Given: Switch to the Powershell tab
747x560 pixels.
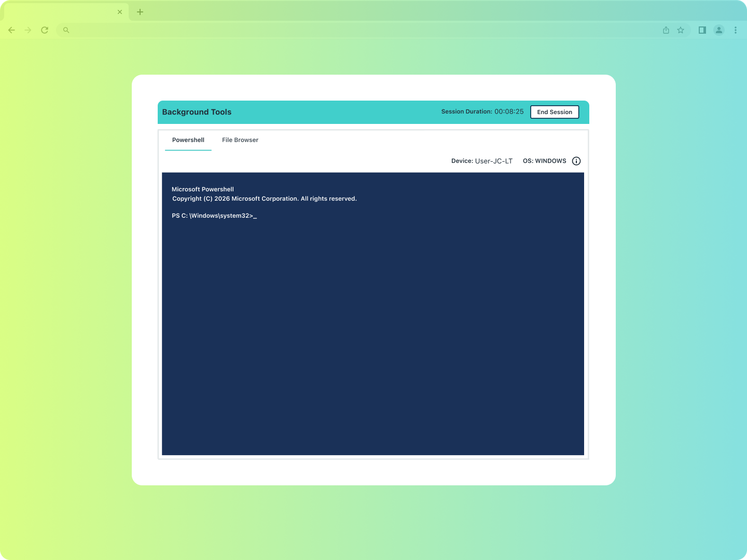Looking at the screenshot, I should 188,140.
